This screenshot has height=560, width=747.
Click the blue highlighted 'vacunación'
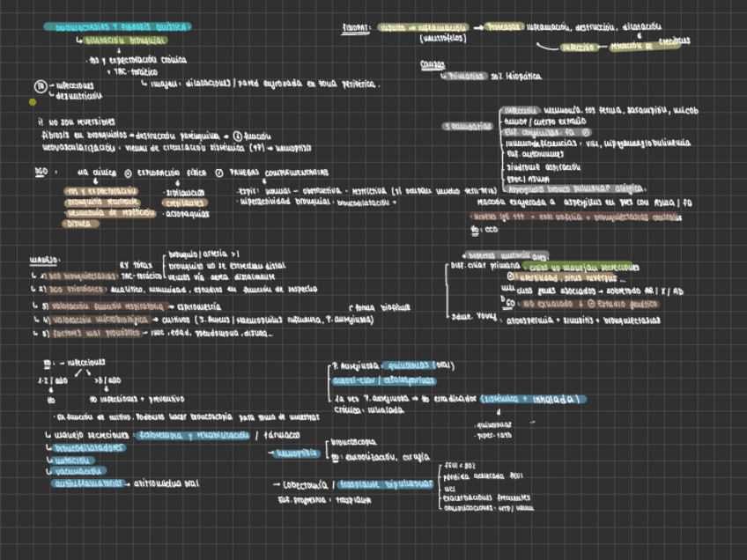coord(78,471)
